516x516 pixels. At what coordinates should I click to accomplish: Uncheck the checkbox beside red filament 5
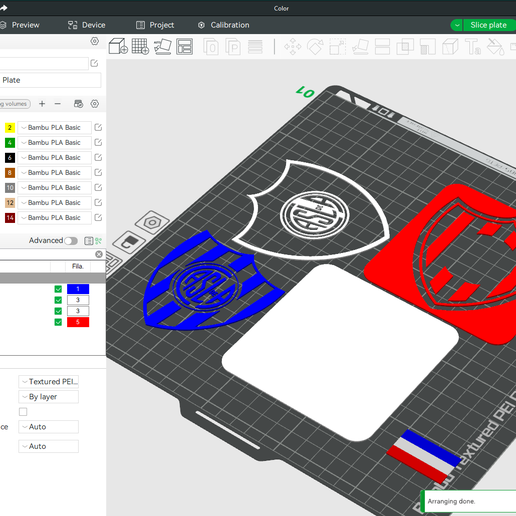pyautogui.click(x=58, y=322)
